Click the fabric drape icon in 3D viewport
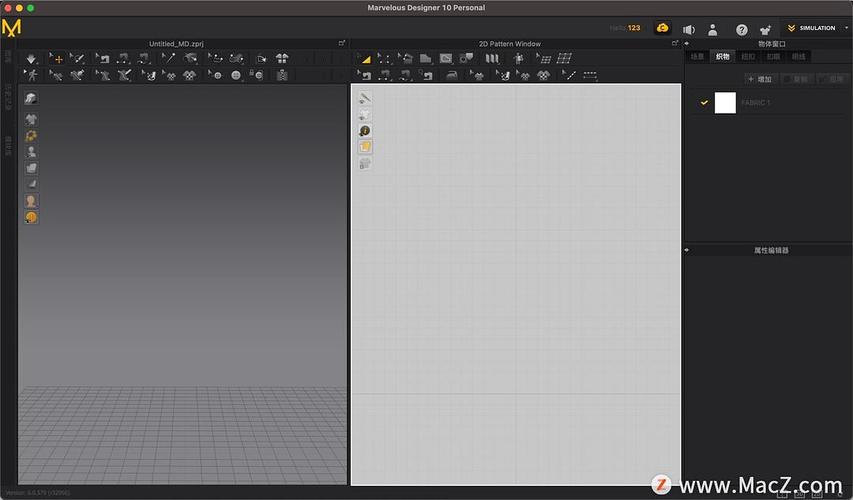Image resolution: width=853 pixels, height=500 pixels. coord(31,98)
